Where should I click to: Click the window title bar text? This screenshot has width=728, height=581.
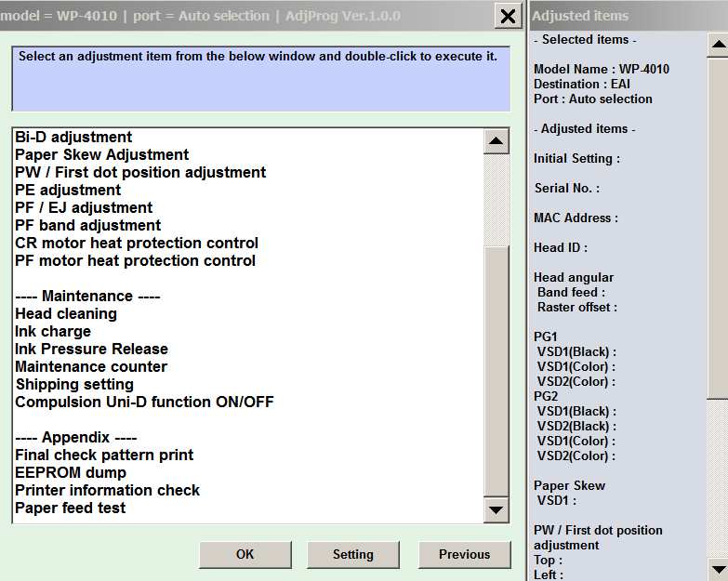pos(200,16)
